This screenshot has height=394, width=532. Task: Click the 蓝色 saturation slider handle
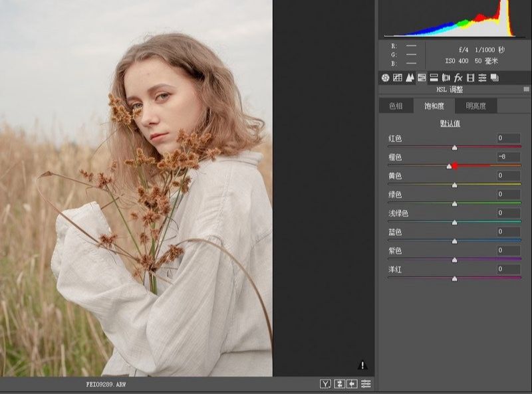(455, 241)
